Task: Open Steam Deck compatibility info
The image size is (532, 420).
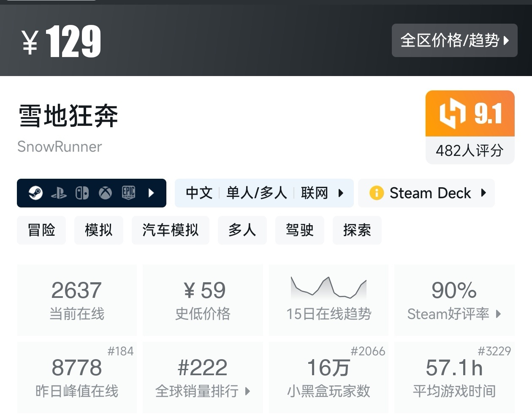Action: [426, 193]
